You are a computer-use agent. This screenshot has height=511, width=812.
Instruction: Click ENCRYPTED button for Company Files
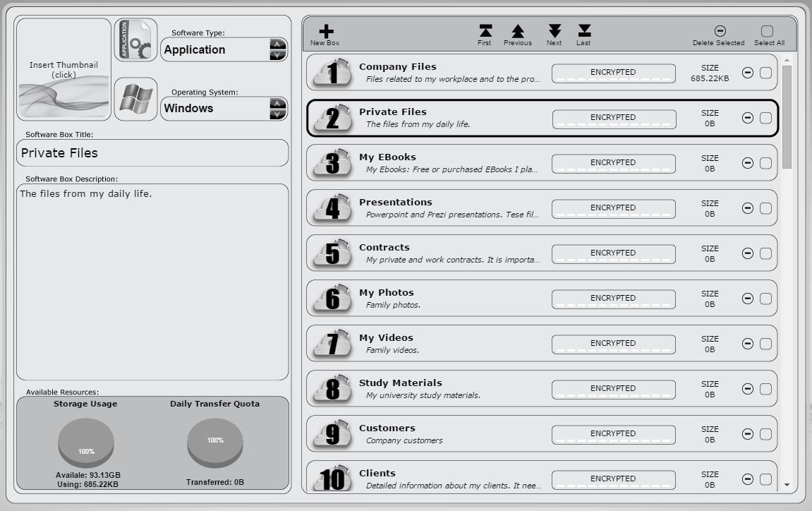pos(614,73)
